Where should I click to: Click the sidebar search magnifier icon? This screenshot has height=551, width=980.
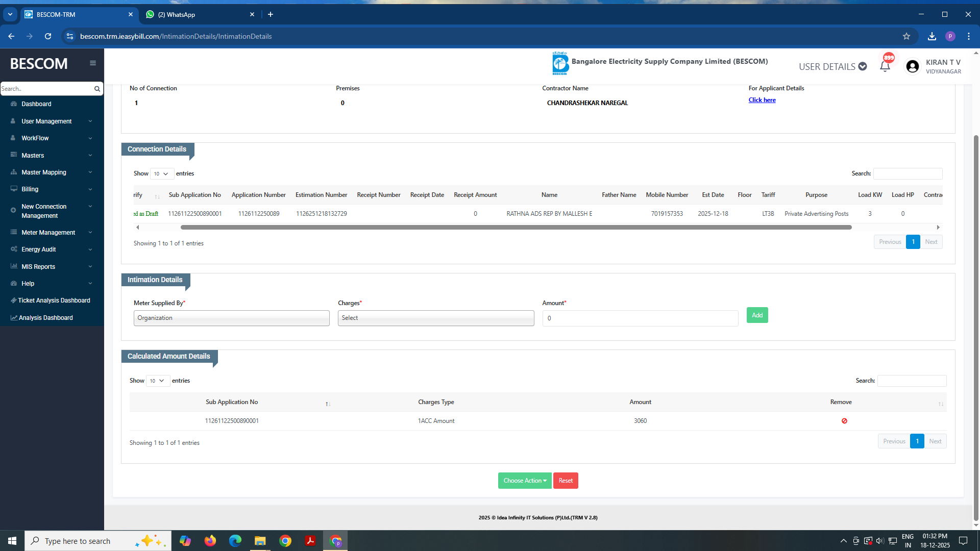[x=97, y=89]
